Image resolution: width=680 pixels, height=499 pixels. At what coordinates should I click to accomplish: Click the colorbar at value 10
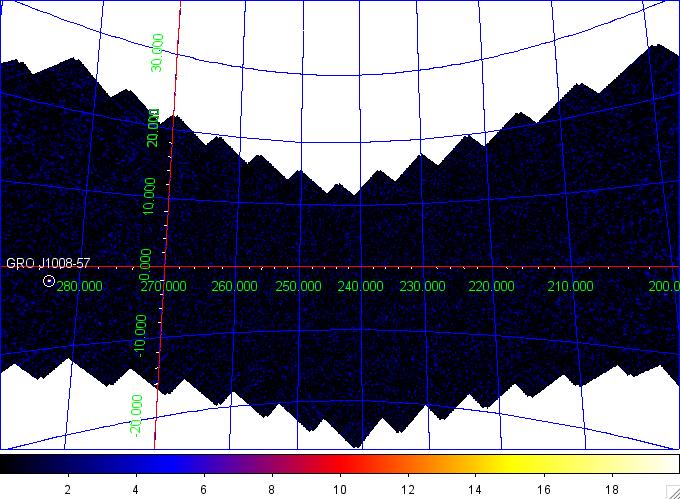coord(340,464)
